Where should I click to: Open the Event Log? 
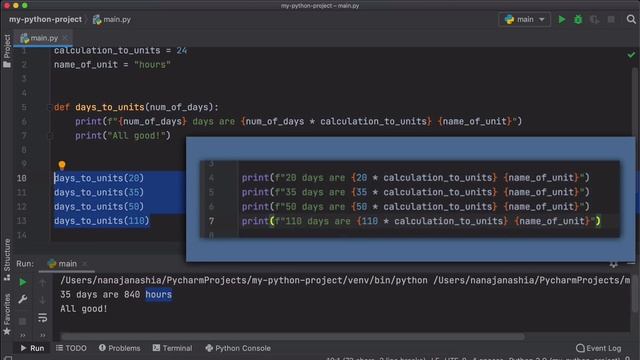point(599,348)
